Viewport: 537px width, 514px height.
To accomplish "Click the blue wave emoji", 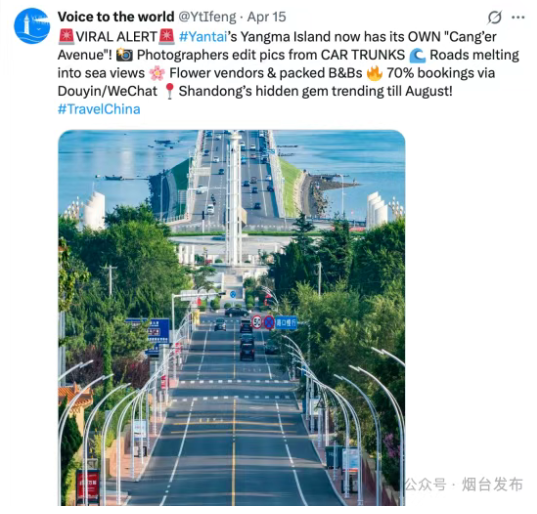I will (417, 55).
